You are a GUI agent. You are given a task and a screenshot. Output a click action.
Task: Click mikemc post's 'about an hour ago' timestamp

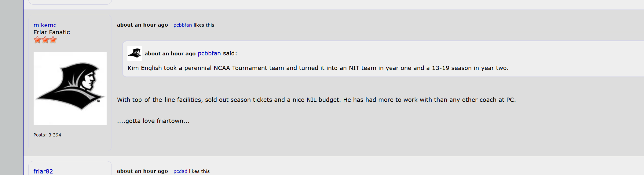[142, 25]
